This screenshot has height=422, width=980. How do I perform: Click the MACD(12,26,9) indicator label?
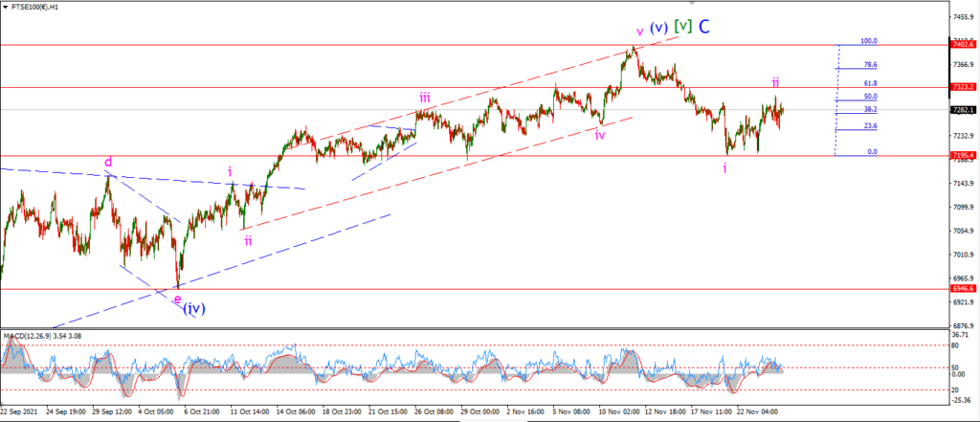[30, 336]
